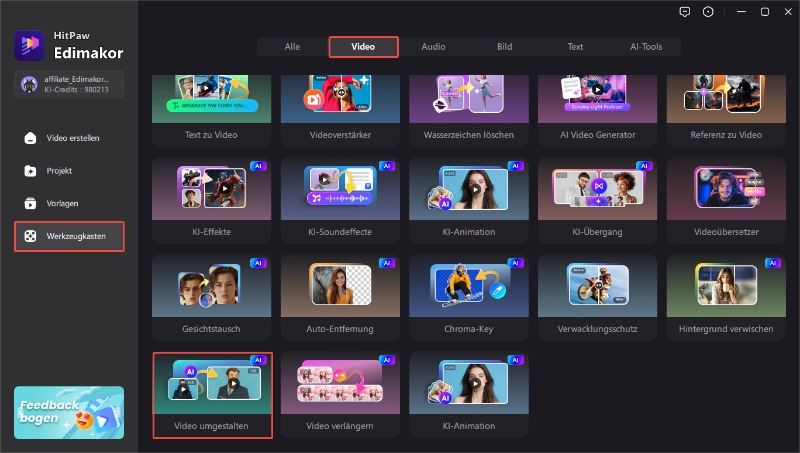The width and height of the screenshot is (800, 453).
Task: Open the Bild tab
Action: [x=504, y=46]
